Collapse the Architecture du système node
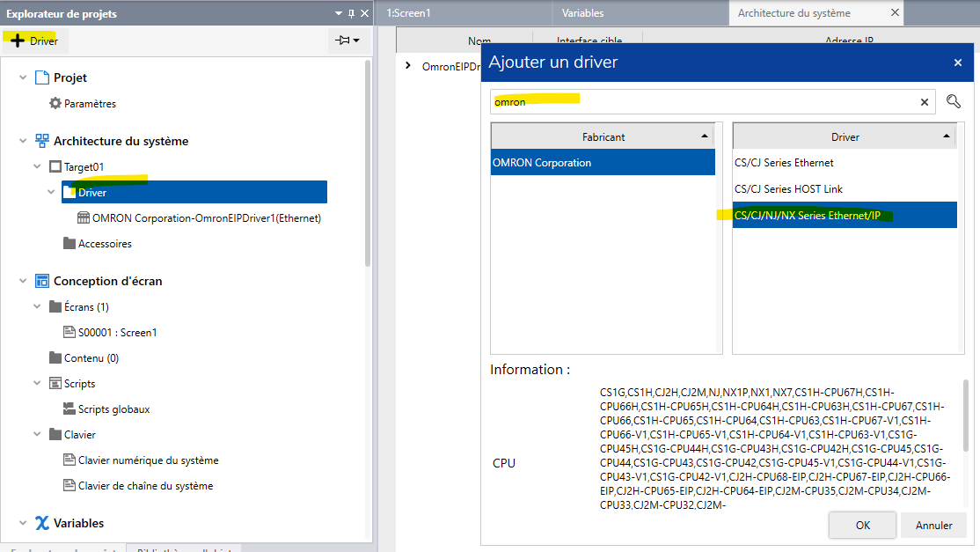Screen dimensions: 980x552 (23, 141)
